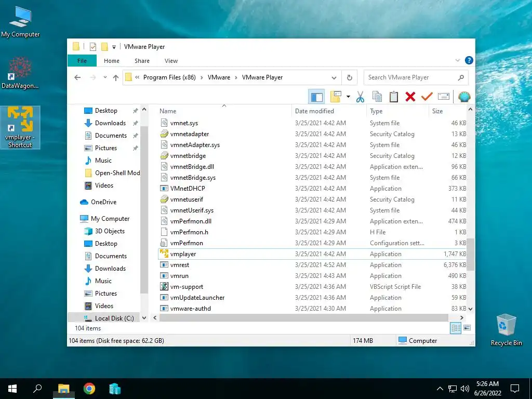The image size is (532, 399).
Task: Open Customize Quick Access Toolbar dropdown
Action: 114,47
